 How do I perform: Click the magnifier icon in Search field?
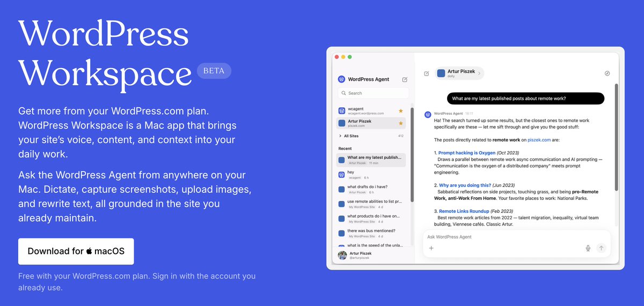(343, 93)
